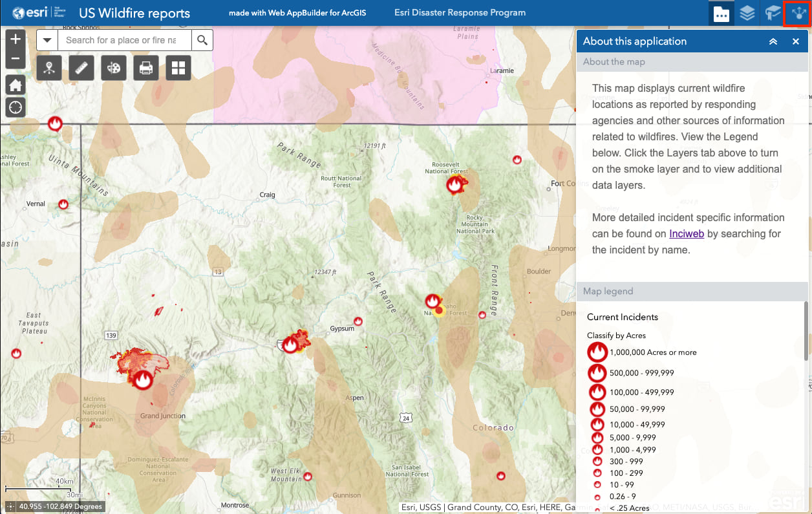
Task: Select large fire marker north of Grand Junction
Action: click(x=144, y=379)
